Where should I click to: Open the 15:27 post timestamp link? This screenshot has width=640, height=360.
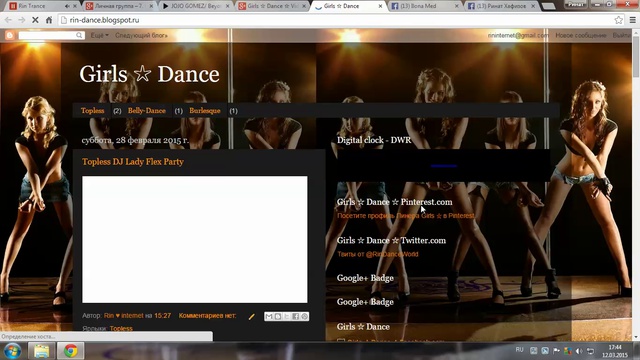[x=162, y=316]
